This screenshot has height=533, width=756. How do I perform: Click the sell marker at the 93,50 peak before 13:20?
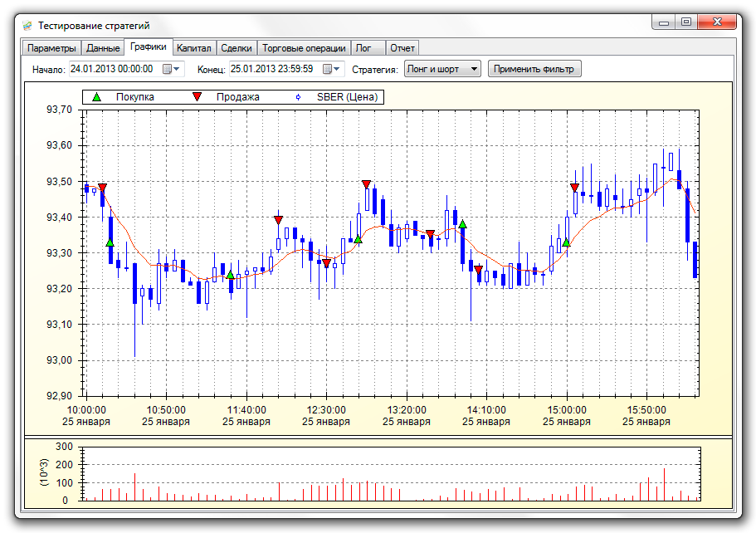coord(366,184)
